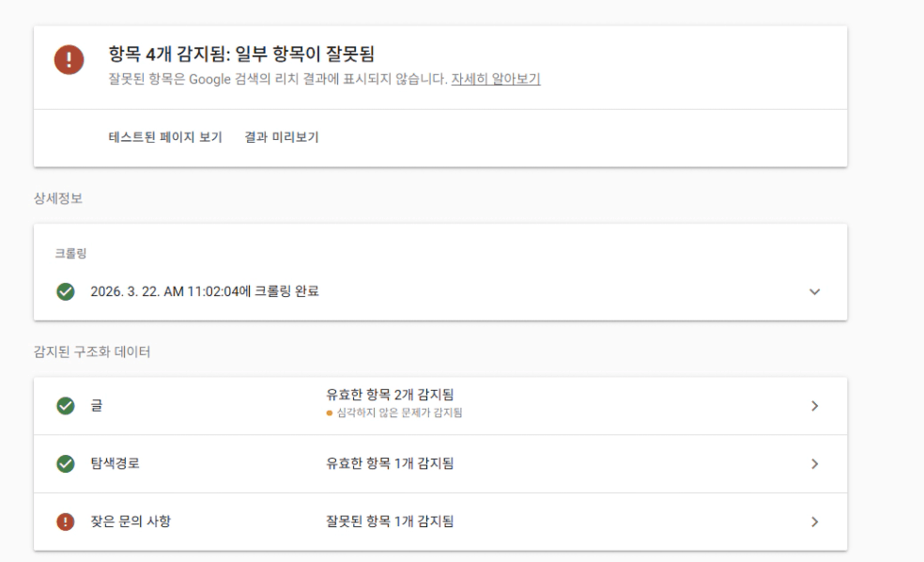Screen dimensions: 924x562
Task: Click the green check icon next to 글
Action: pyautogui.click(x=65, y=406)
